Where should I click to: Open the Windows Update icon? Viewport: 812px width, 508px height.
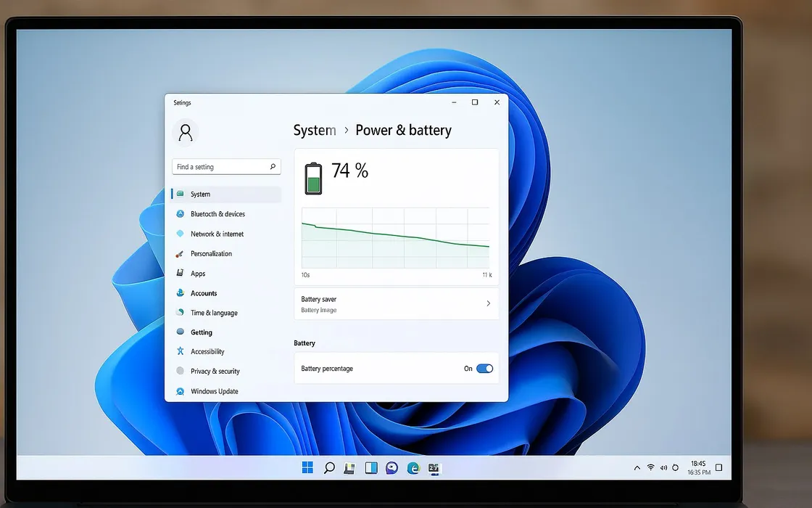click(182, 391)
